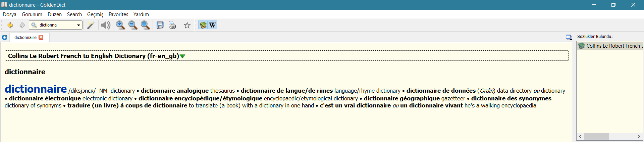Image resolution: width=644 pixels, height=142 pixels.
Task: Click the word thesaurus in the article
Action: [x=223, y=91]
